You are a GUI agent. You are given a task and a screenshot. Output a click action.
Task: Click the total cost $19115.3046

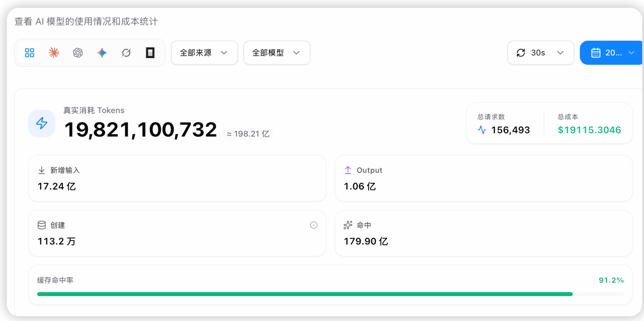click(589, 130)
